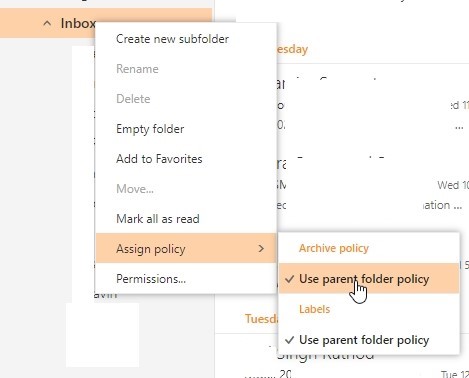Click the Tuesday date group header
Image resolution: width=469 pixels, height=378 pixels.
[x=261, y=319]
